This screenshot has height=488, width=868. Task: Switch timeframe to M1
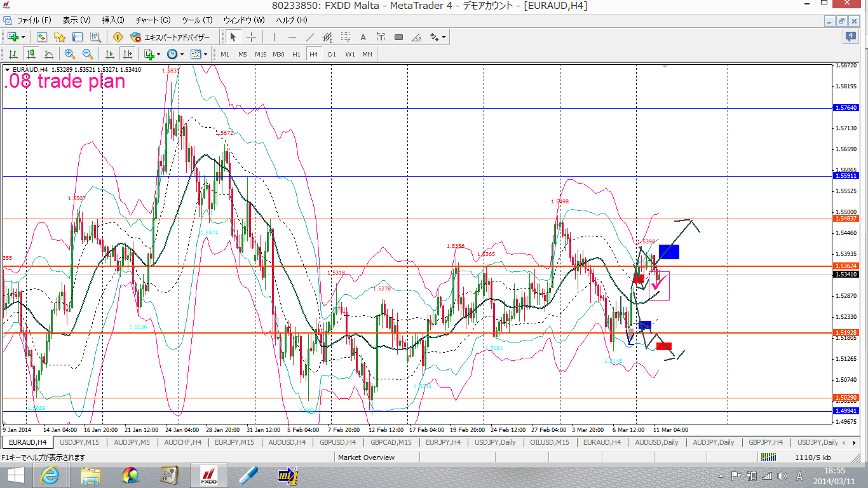pyautogui.click(x=225, y=54)
